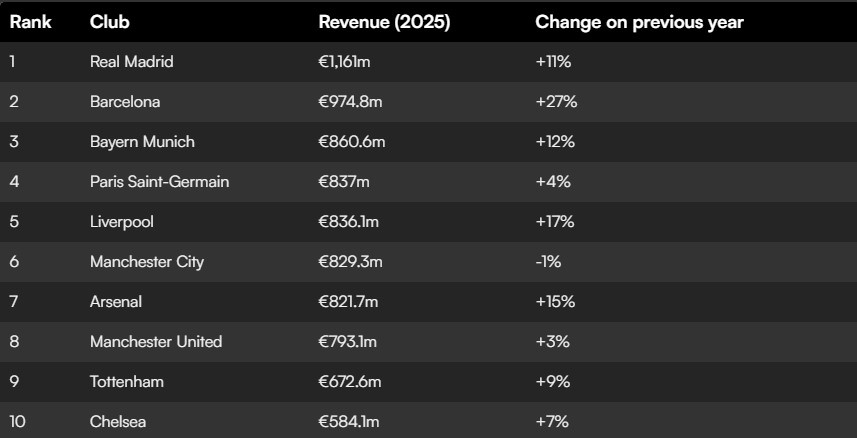The width and height of the screenshot is (857, 438).
Task: Select the Tottenham club name
Action: [127, 382]
